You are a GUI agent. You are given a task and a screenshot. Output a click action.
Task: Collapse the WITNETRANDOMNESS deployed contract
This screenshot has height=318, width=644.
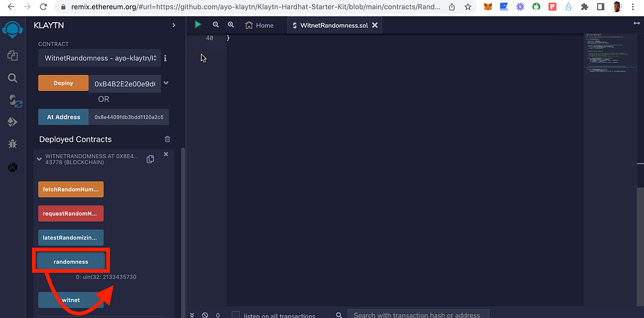point(40,159)
